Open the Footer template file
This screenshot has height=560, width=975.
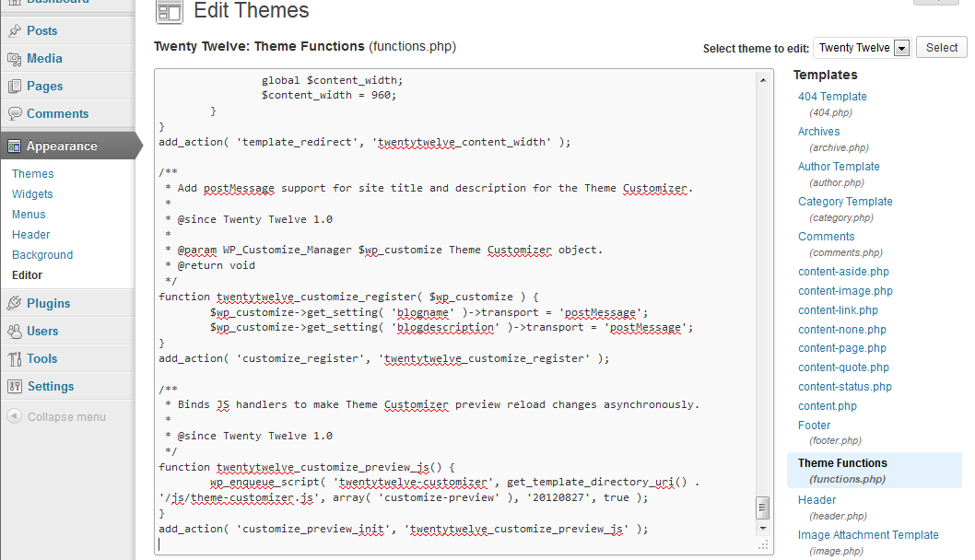point(814,425)
